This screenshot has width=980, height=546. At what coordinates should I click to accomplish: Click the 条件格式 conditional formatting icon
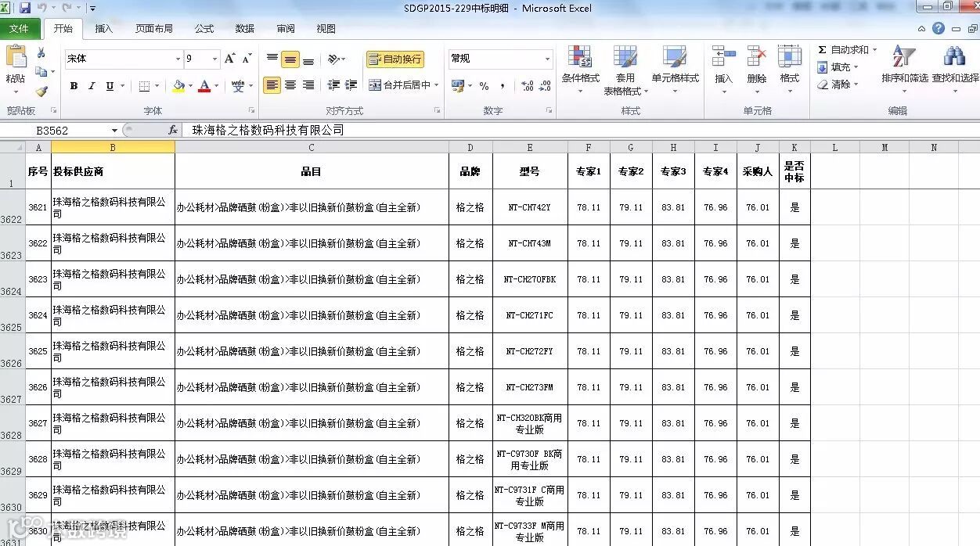click(x=580, y=58)
